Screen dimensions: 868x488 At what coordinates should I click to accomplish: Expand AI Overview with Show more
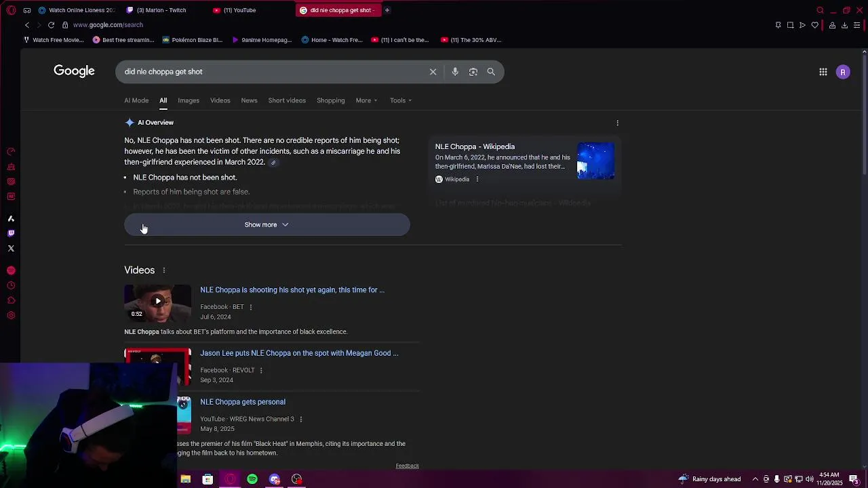tap(267, 224)
